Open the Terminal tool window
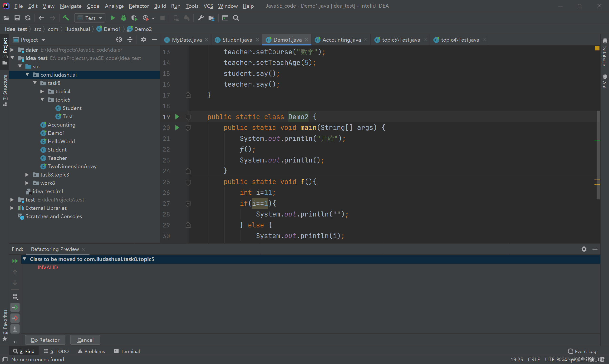This screenshot has width=609, height=364. click(127, 351)
